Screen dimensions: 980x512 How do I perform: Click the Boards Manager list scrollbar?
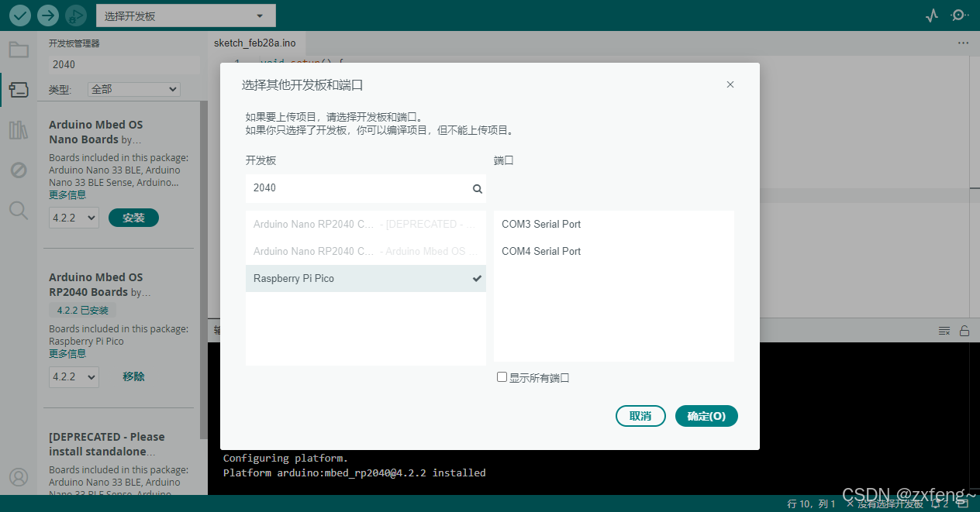(x=204, y=270)
